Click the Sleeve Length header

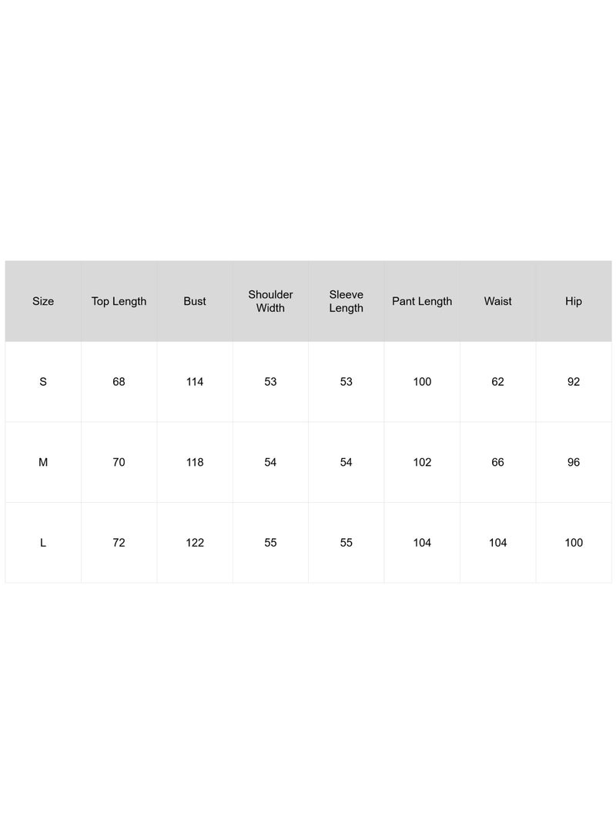pos(346,301)
